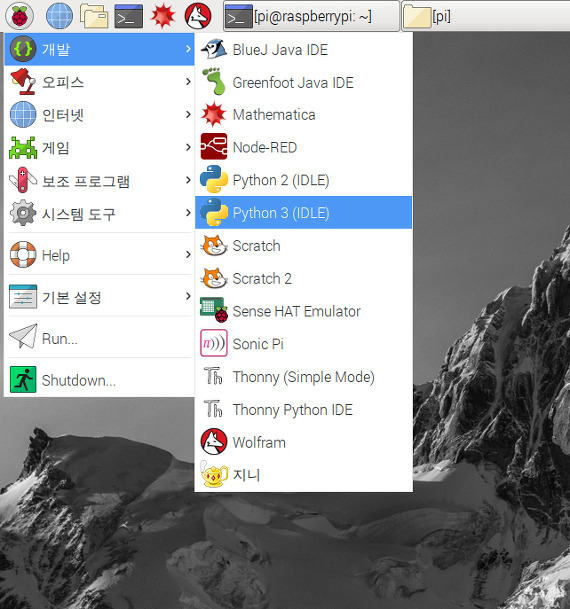Click the Sense HAT Emulator icon

pyautogui.click(x=214, y=310)
